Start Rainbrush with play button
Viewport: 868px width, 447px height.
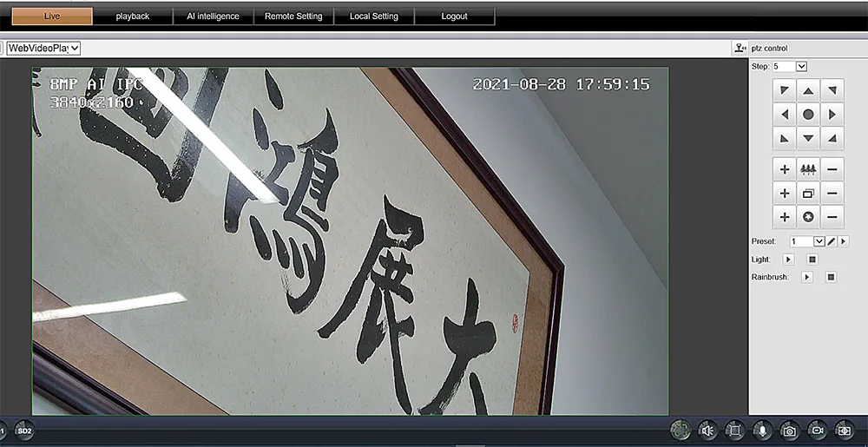[x=807, y=277]
